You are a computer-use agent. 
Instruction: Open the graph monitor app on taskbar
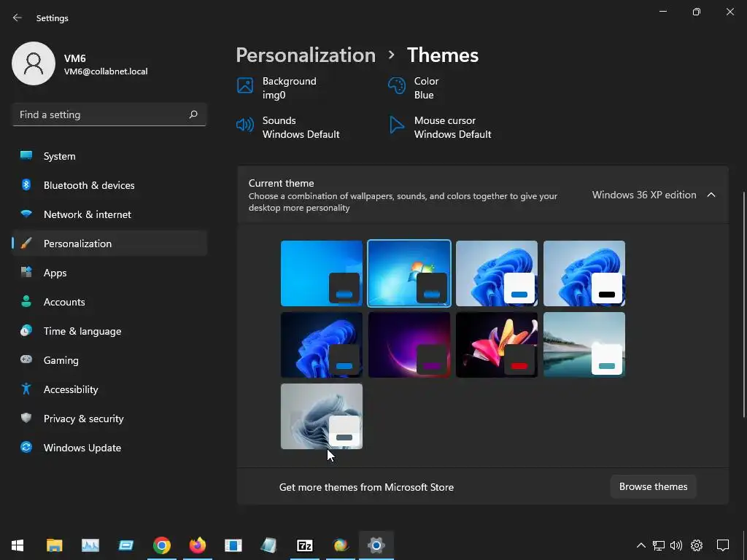(x=90, y=545)
